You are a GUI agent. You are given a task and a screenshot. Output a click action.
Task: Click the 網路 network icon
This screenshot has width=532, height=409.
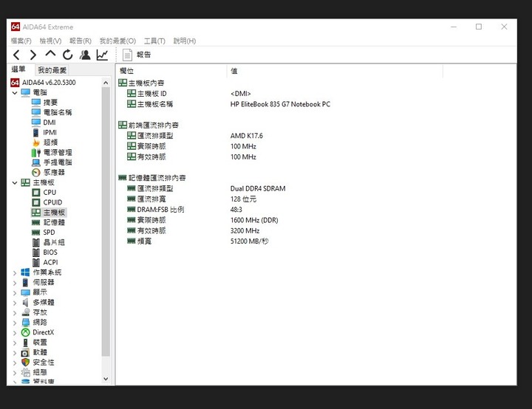click(x=25, y=323)
